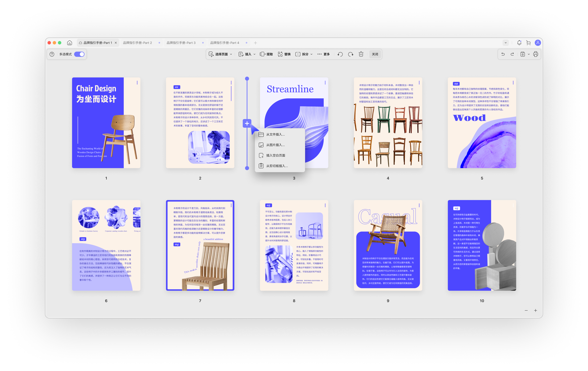Image resolution: width=588 pixels, height=371 pixels.
Task: Select page 8 thumbnail
Action: coord(294,245)
